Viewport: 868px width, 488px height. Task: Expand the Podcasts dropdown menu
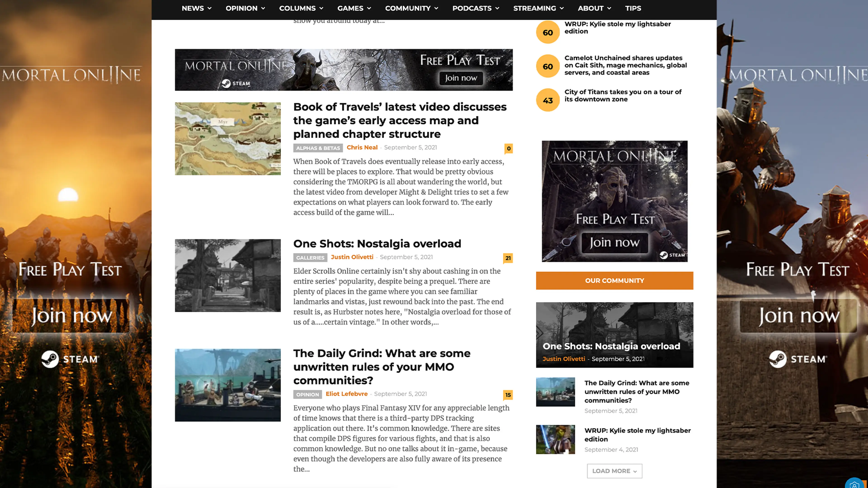475,8
